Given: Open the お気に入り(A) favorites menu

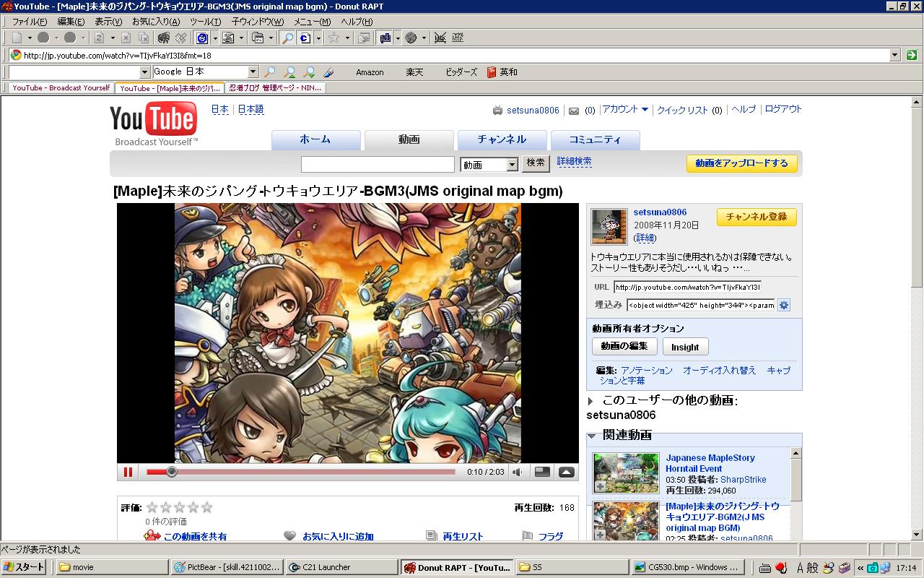Looking at the screenshot, I should [x=156, y=22].
